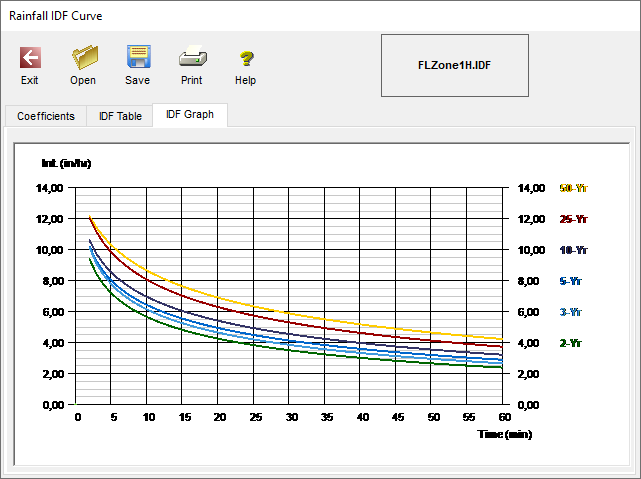The height and width of the screenshot is (479, 641).
Task: Save the IDF file with floppy icon
Action: pyautogui.click(x=139, y=56)
